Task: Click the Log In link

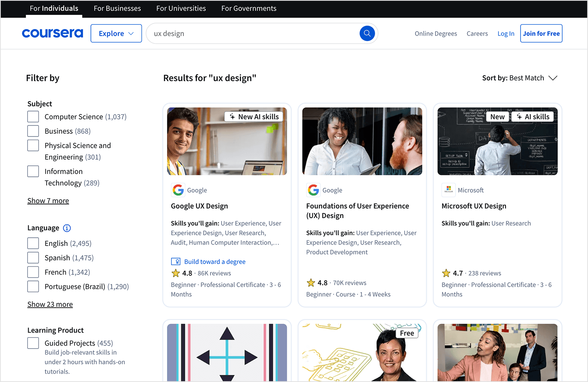Action: [506, 34]
